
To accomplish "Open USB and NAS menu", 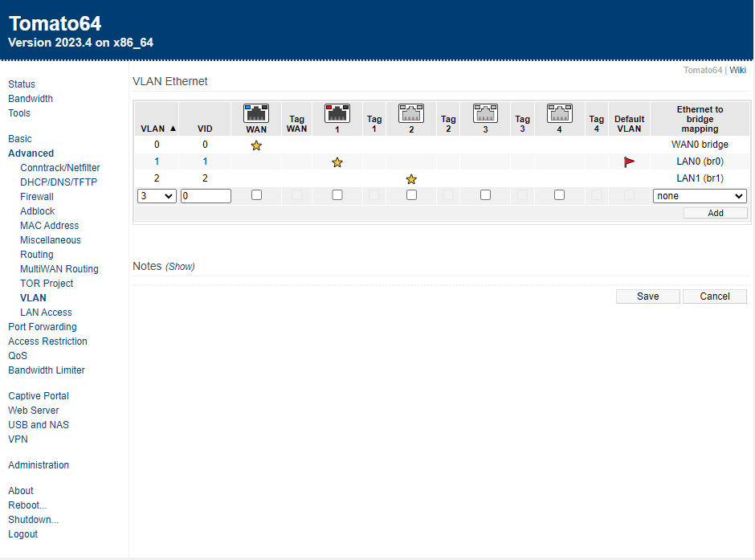I will click(39, 425).
